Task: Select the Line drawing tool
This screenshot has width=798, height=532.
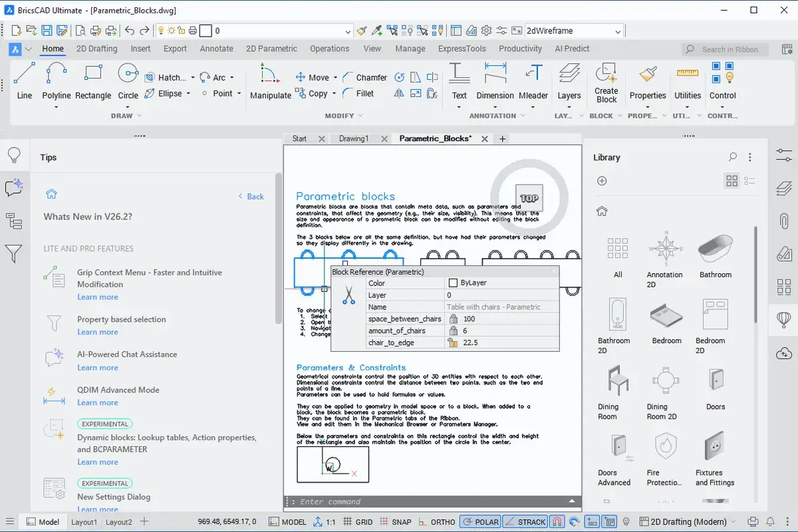Action: pyautogui.click(x=25, y=80)
